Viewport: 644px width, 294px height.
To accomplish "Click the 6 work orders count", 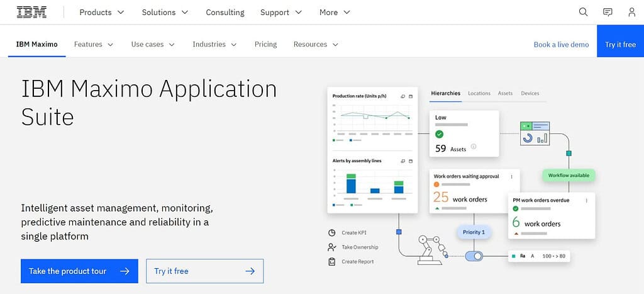I will 536,223.
